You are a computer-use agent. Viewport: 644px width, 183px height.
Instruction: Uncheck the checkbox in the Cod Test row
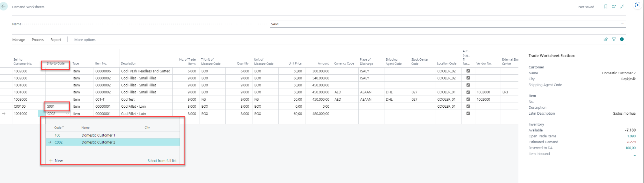tap(468, 99)
